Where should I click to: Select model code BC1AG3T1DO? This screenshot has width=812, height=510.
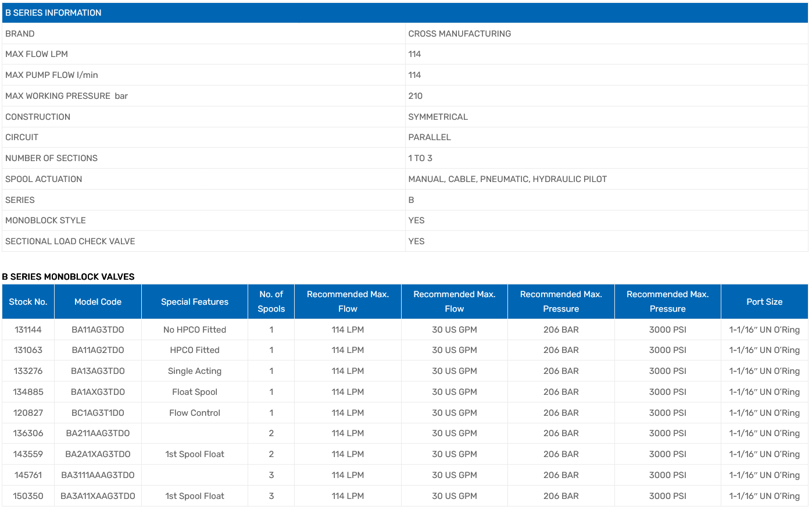click(x=98, y=413)
